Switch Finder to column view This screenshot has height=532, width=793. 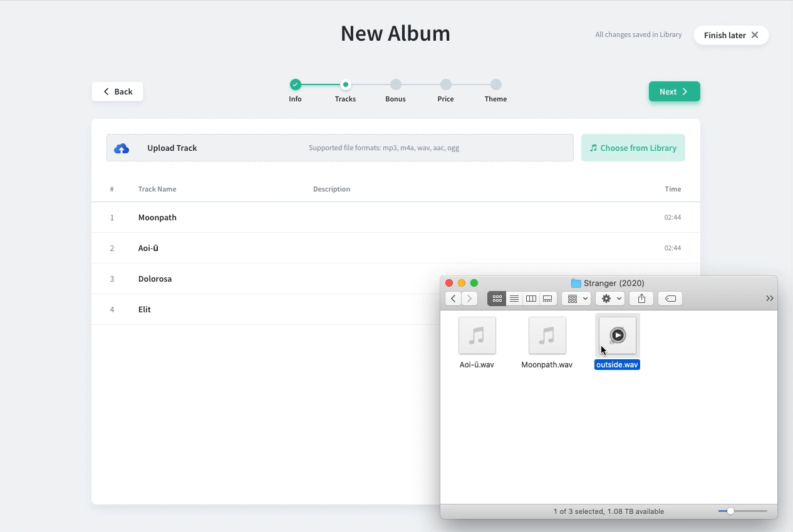point(531,299)
